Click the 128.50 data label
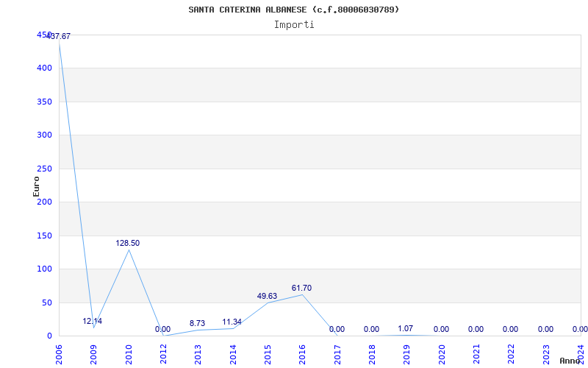Viewport: 588px width, 368px height. [x=127, y=243]
